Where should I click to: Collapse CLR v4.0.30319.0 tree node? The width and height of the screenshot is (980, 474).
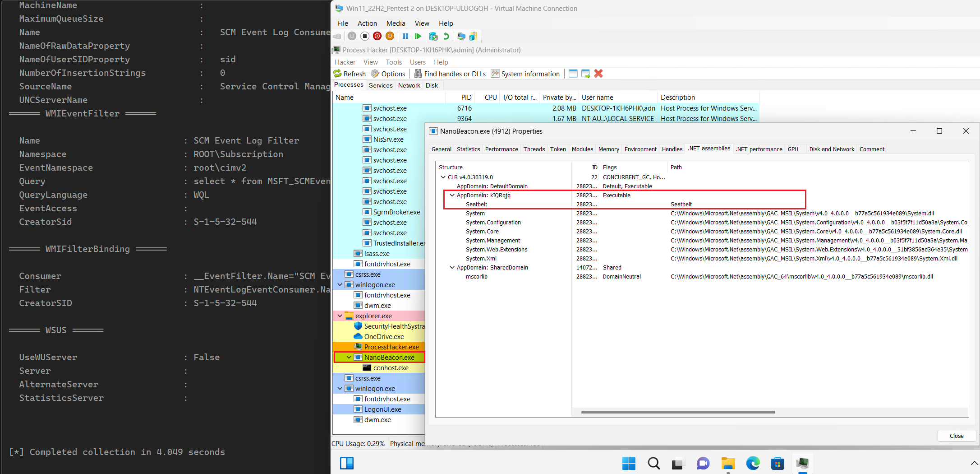coord(443,177)
